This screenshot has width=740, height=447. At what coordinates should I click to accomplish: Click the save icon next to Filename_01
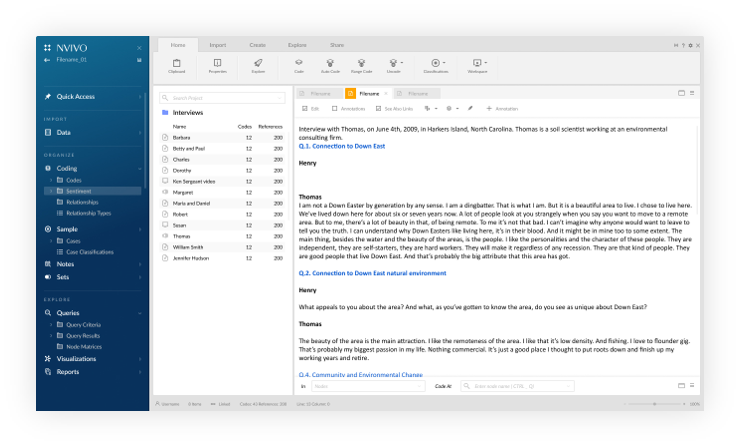click(x=139, y=60)
